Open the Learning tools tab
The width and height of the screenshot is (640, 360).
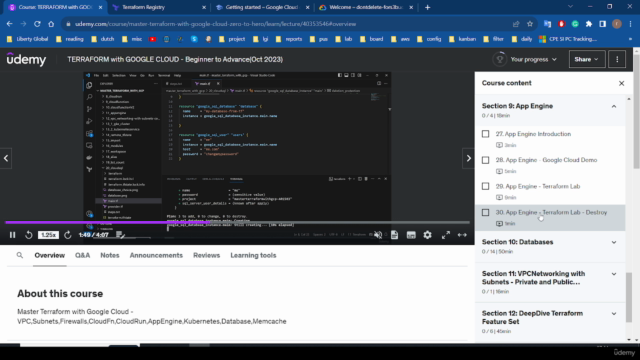point(253,256)
